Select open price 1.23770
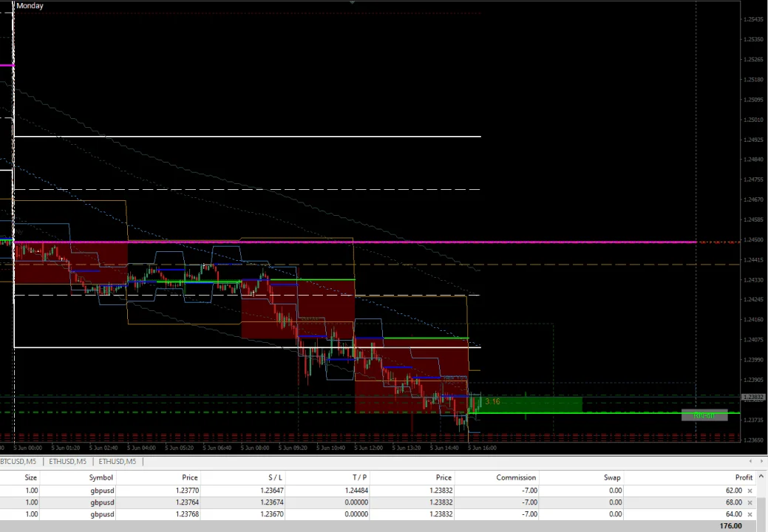Viewport: 768px width, 532px height. 186,491
